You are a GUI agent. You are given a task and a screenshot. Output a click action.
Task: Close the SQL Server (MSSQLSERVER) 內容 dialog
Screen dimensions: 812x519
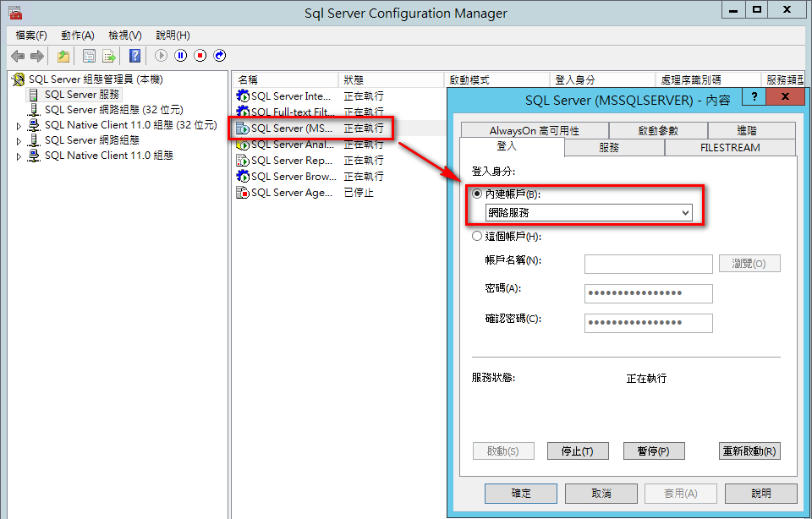coord(785,96)
